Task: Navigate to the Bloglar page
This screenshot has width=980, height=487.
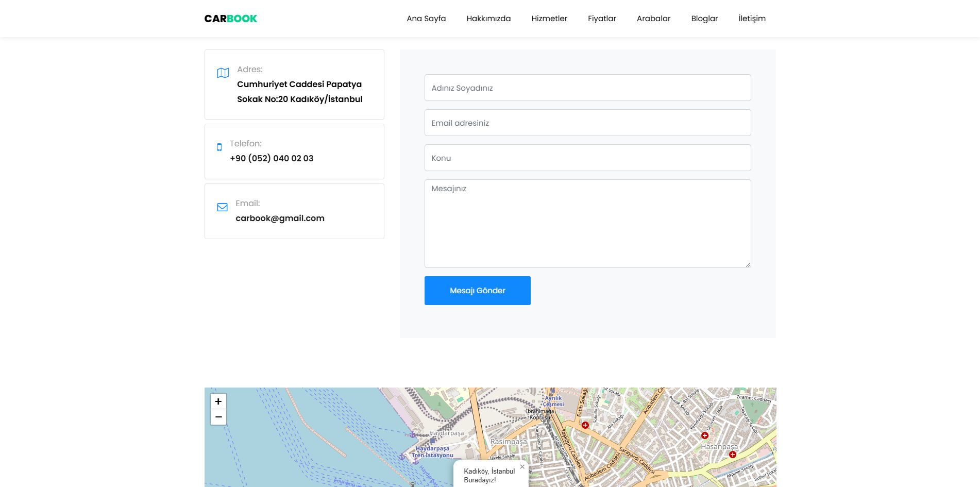Action: pos(704,19)
